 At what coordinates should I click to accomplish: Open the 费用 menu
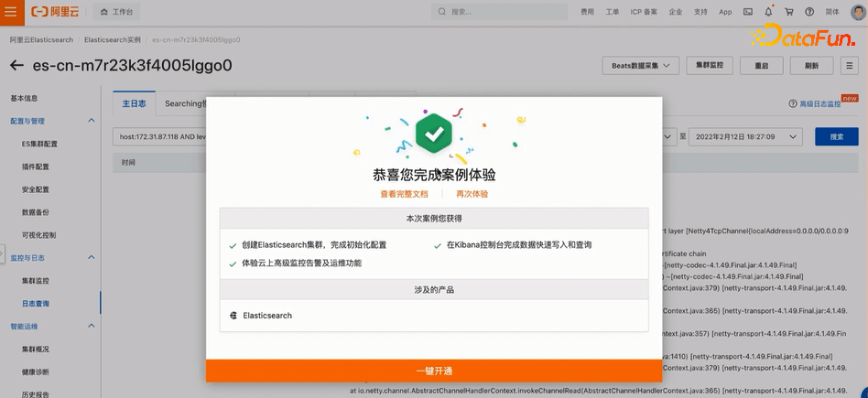click(x=587, y=12)
